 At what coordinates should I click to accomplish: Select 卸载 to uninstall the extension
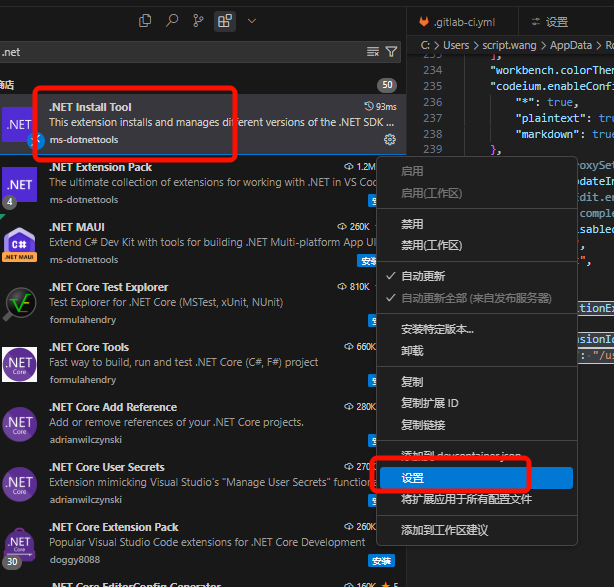coord(477,351)
